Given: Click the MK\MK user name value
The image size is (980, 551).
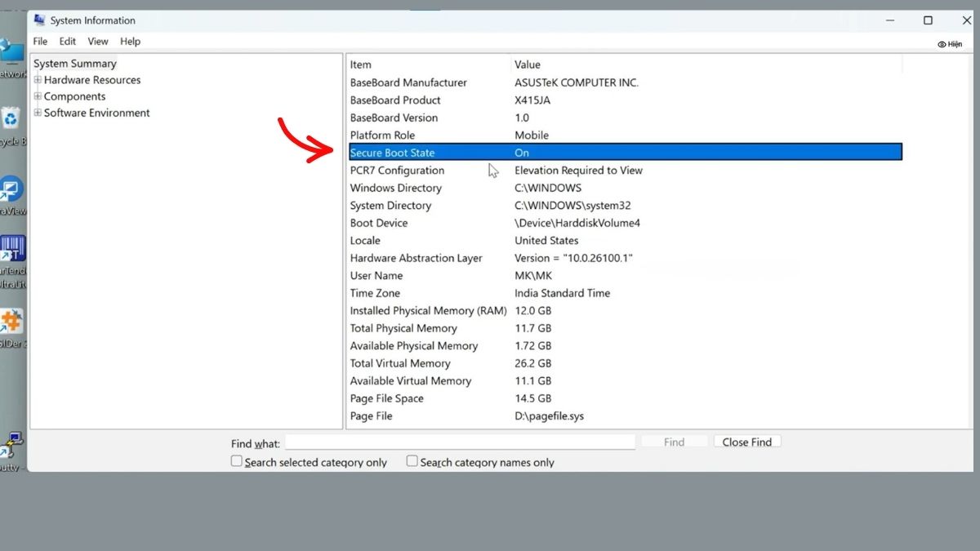Looking at the screenshot, I should click(533, 276).
